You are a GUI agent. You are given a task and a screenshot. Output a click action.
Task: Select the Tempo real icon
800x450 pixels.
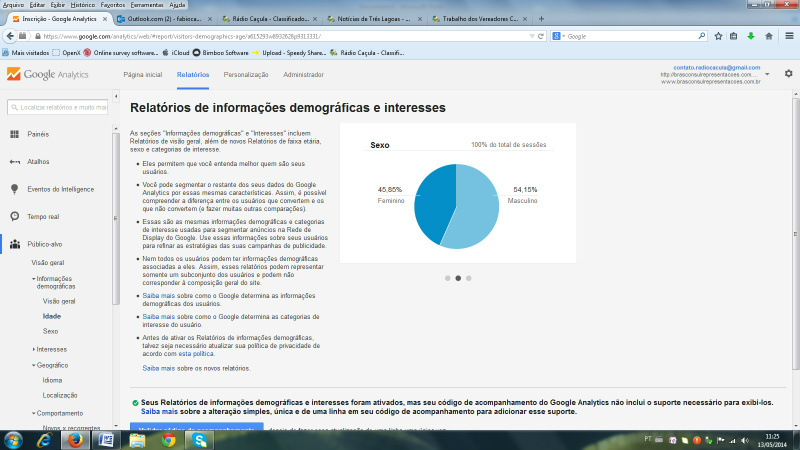tap(15, 216)
